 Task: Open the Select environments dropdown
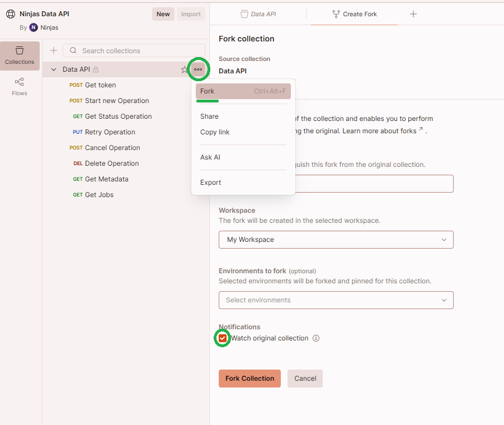pos(336,300)
